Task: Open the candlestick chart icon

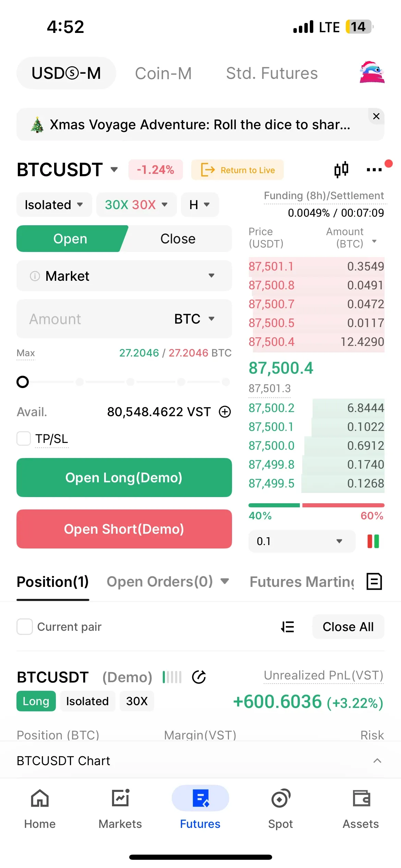Action: tap(341, 169)
